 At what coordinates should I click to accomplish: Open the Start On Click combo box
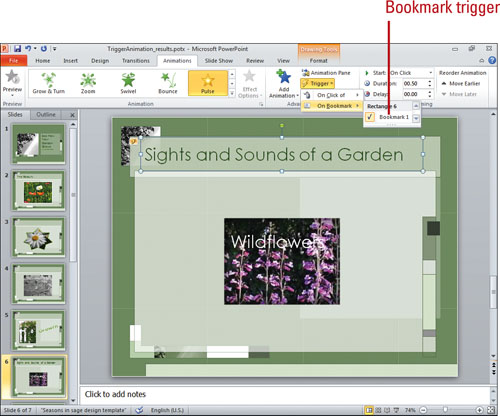(x=411, y=73)
